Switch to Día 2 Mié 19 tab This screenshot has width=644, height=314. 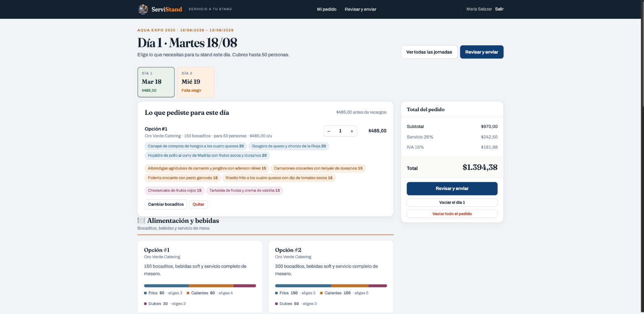[x=196, y=82]
